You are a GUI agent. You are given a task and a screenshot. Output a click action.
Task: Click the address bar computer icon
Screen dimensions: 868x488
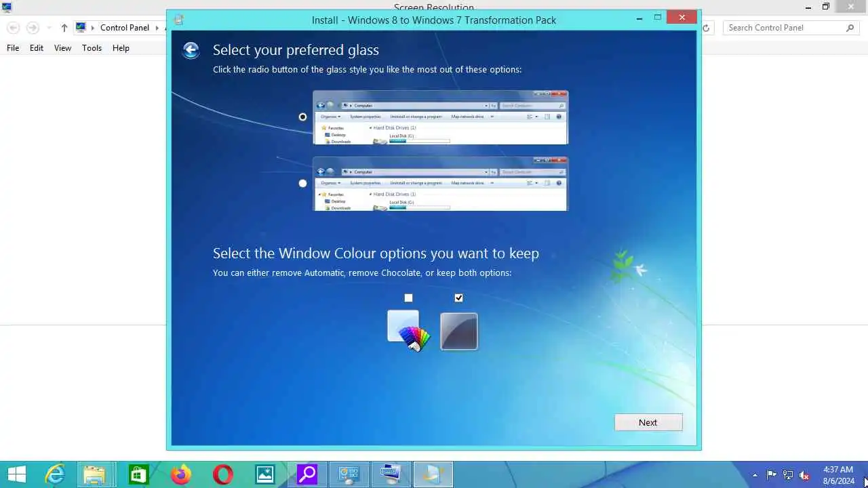point(81,28)
